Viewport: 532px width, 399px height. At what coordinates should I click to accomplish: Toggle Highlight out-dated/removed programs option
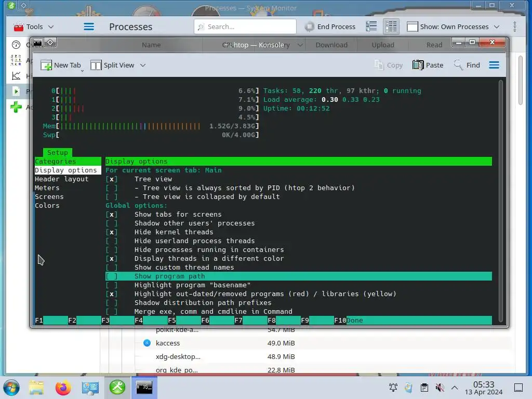[x=111, y=294]
